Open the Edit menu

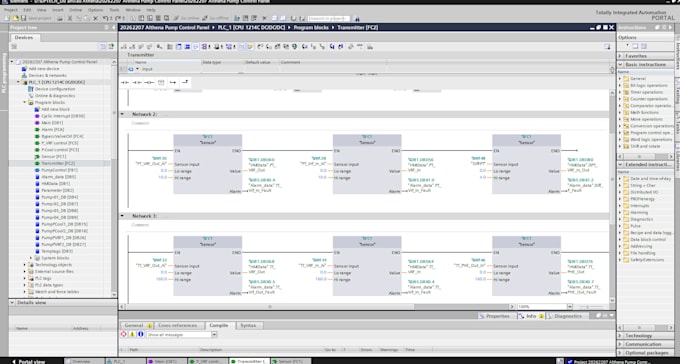coord(27,10)
